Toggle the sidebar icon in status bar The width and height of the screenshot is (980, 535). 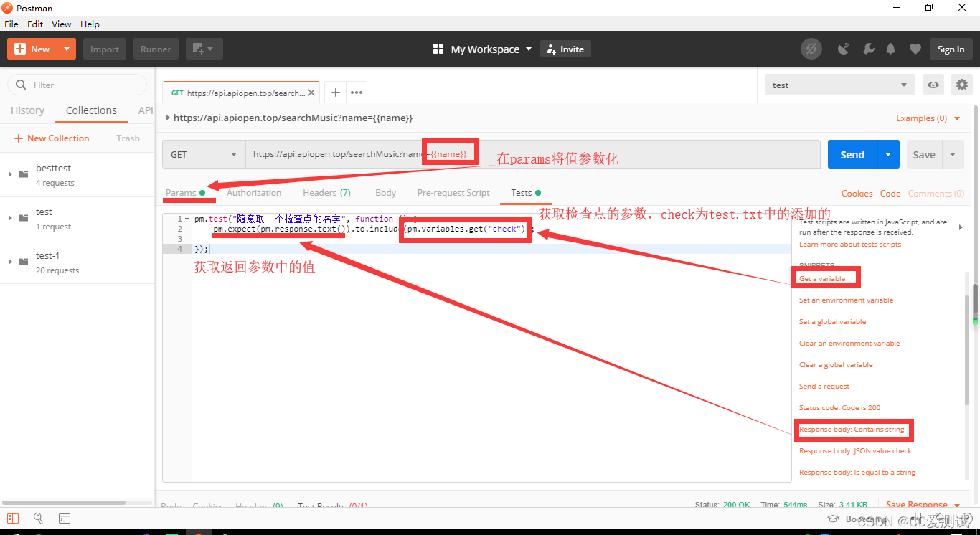coord(13,518)
